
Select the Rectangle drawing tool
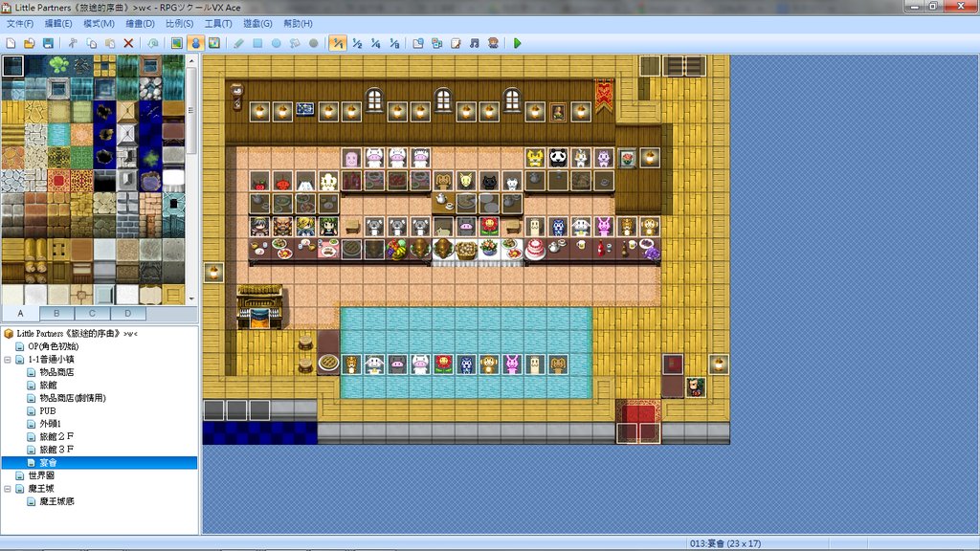pyautogui.click(x=257, y=43)
